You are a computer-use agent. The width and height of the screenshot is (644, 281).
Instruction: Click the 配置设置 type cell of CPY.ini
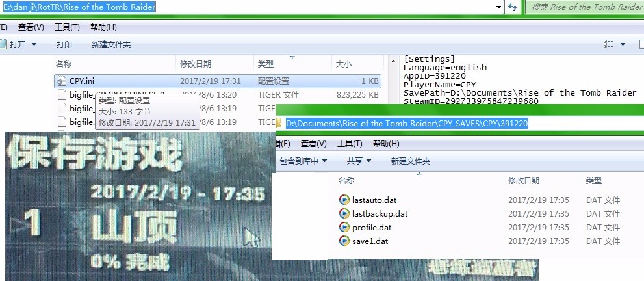point(274,81)
